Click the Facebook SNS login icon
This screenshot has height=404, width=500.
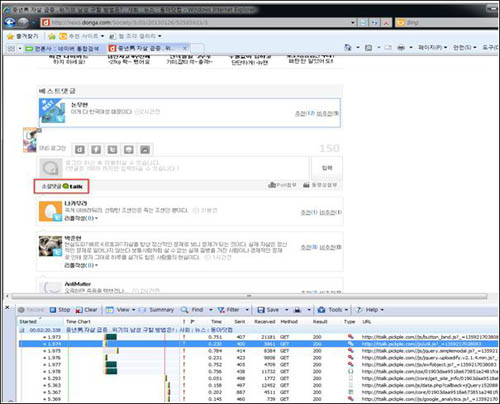(96, 149)
